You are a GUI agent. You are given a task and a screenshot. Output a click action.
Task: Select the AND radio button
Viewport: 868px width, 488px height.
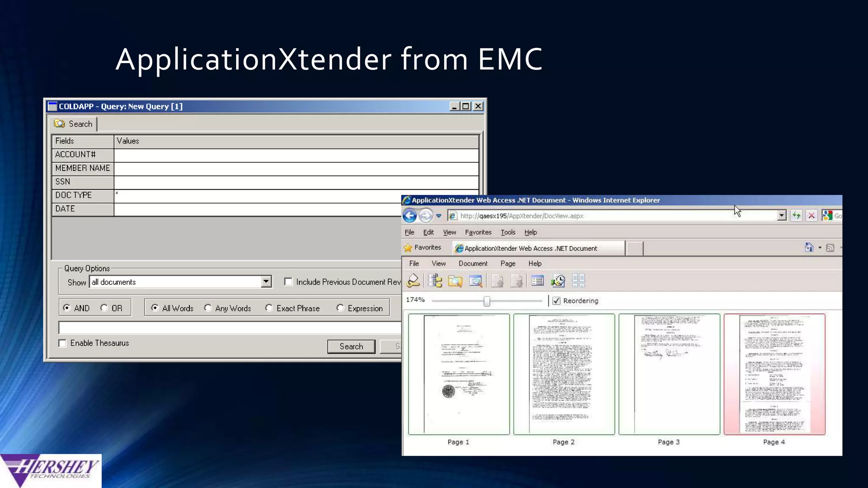pyautogui.click(x=67, y=308)
